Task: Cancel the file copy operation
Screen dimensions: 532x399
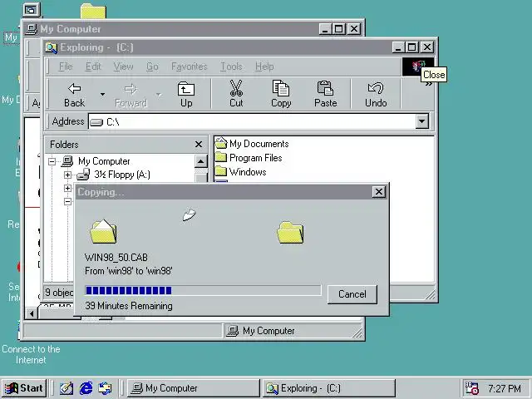Action: click(352, 294)
